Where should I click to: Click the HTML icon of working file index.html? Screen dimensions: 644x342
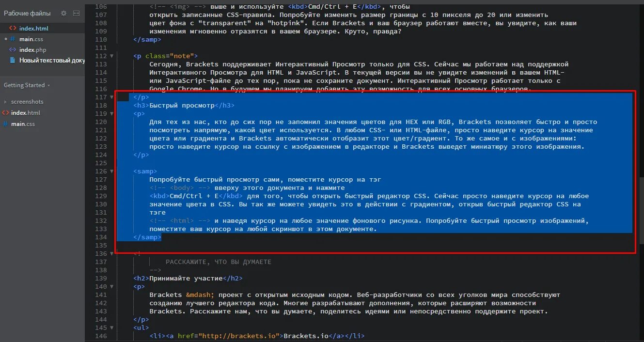13,28
